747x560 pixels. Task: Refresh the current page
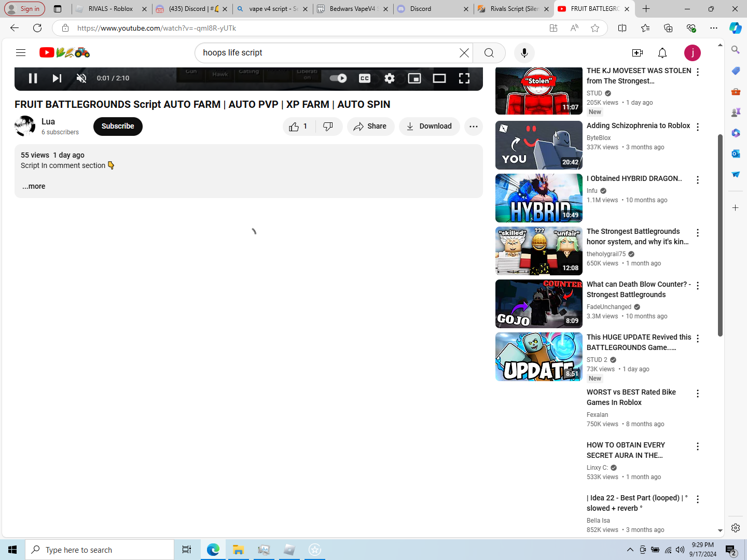(37, 28)
